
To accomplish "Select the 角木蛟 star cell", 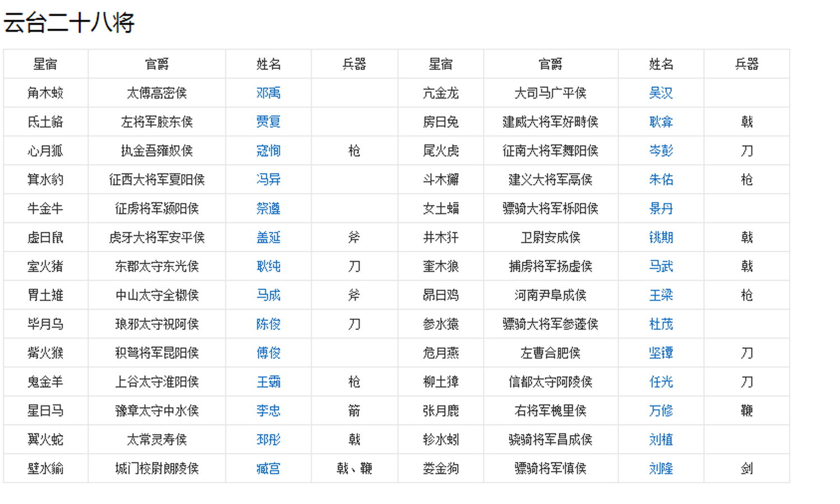I will coord(45,93).
